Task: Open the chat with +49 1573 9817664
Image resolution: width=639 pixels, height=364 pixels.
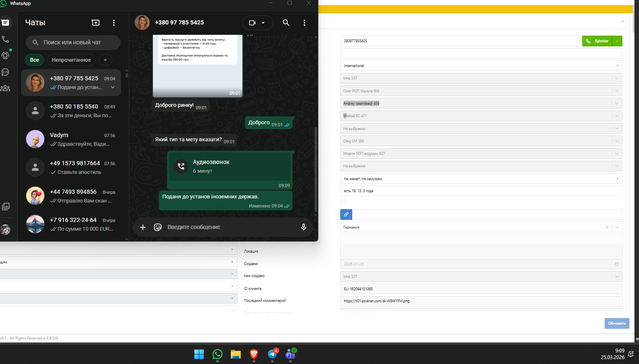Action: tap(71, 168)
